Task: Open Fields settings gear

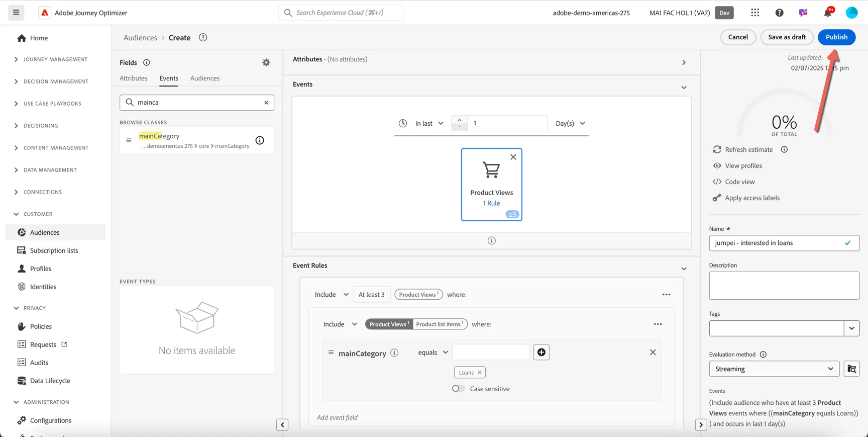Action: click(x=266, y=62)
